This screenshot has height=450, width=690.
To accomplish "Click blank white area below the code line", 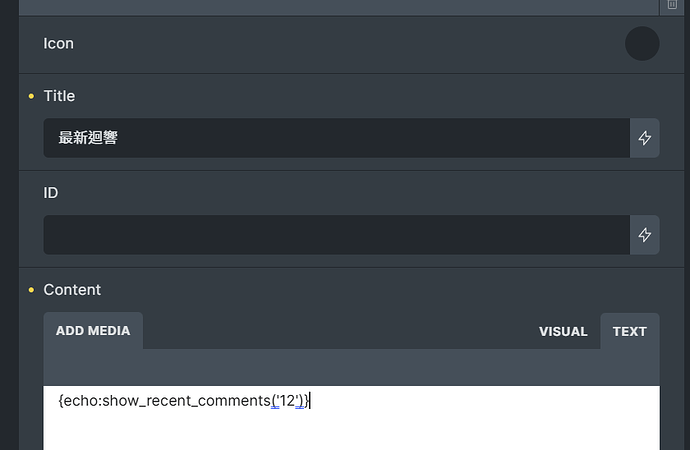I will (x=351, y=431).
